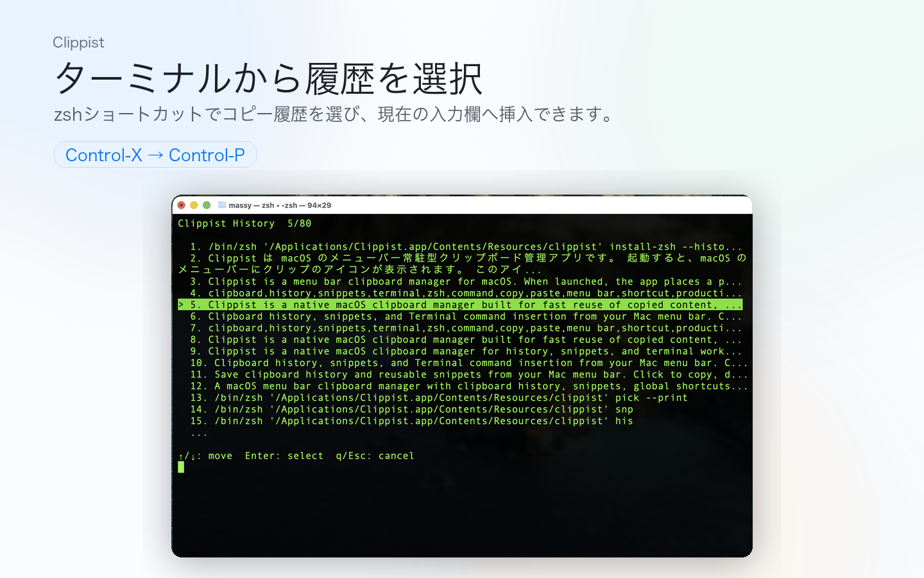Select entry 11 Save clipboard history
The width and height of the screenshot is (924, 578).
coord(469,374)
